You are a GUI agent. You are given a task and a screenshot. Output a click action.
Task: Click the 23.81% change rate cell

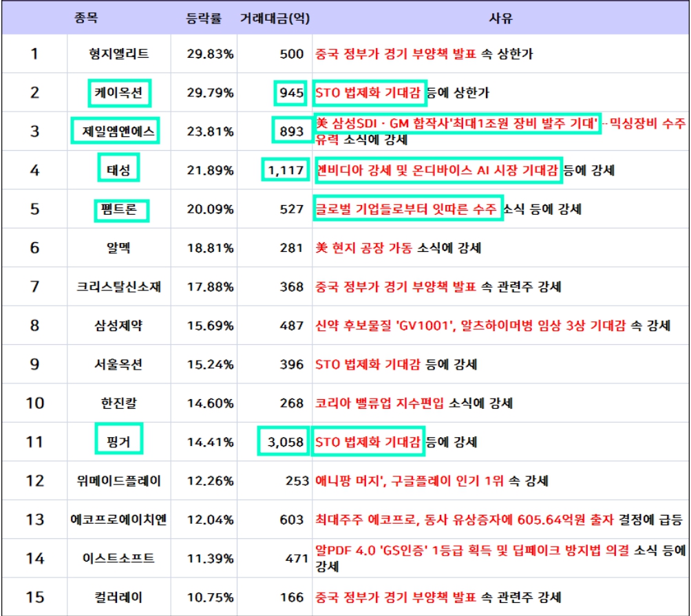tap(210, 131)
